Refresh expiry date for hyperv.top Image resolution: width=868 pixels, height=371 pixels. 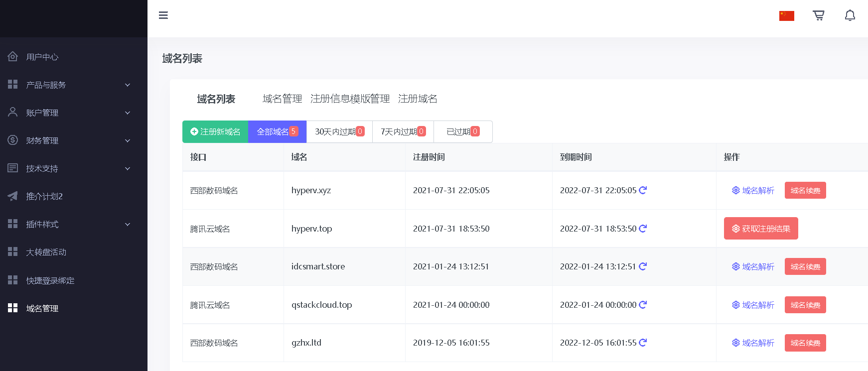click(x=643, y=229)
